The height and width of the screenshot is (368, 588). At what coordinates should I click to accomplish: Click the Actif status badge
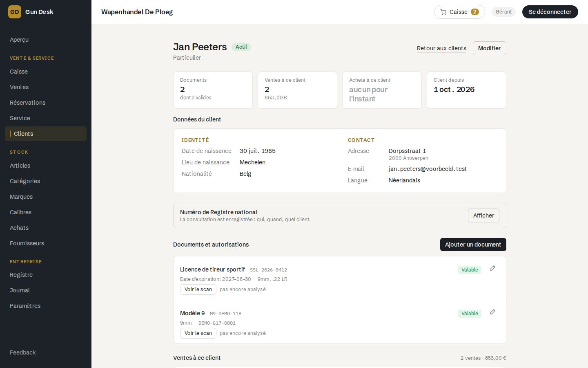click(x=241, y=47)
